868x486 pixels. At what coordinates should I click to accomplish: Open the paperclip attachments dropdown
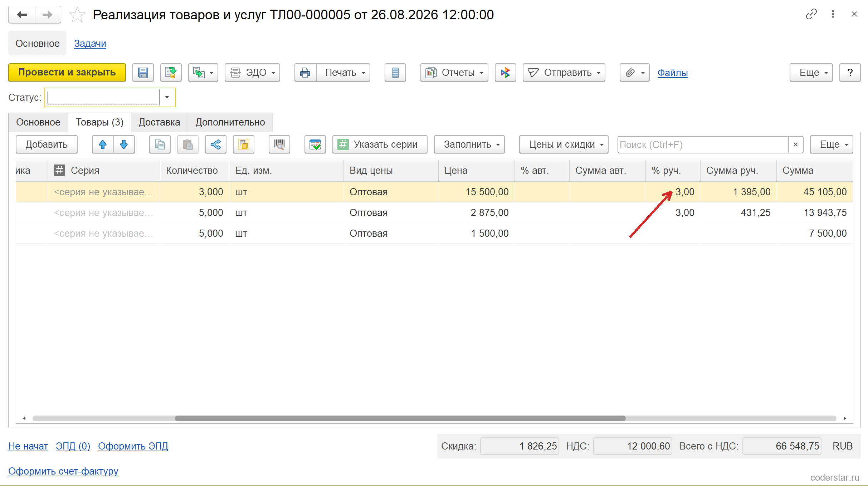point(635,73)
